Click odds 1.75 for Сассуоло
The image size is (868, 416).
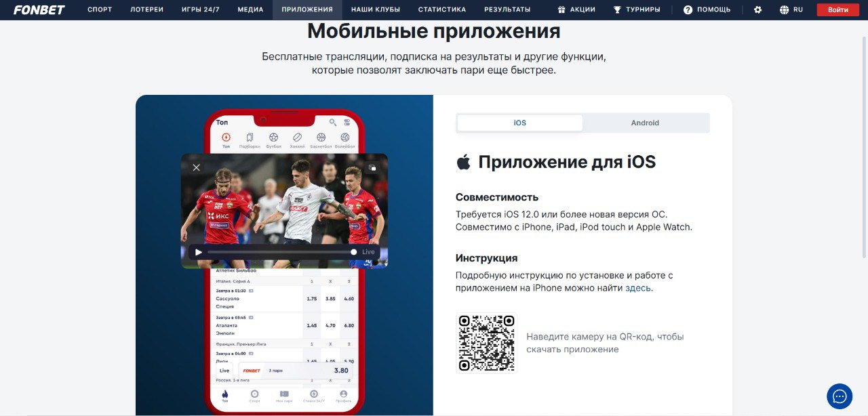pyautogui.click(x=312, y=299)
